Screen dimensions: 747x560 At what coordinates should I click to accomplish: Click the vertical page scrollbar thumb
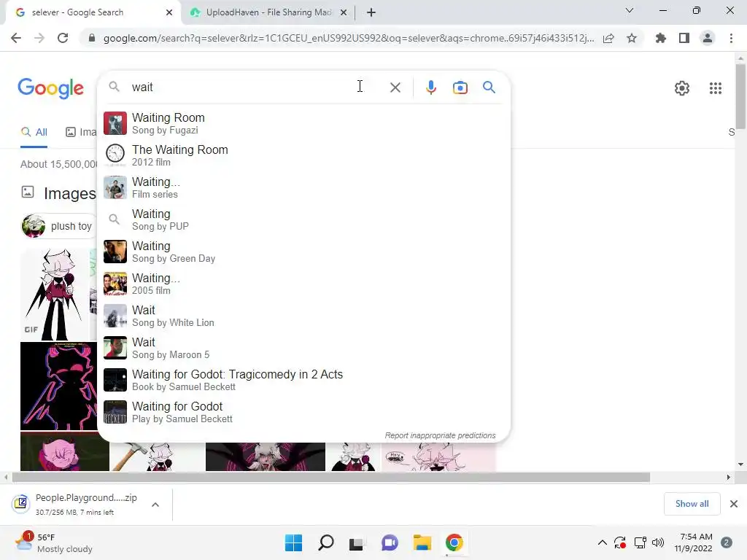[x=740, y=96]
